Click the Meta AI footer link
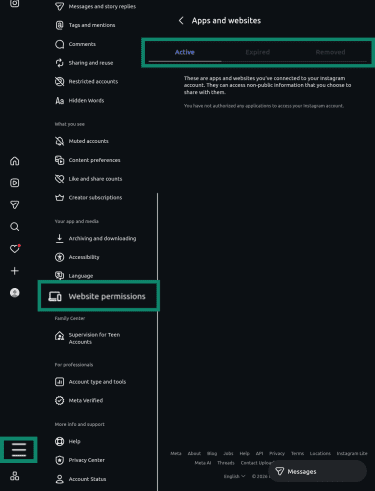Viewport: 375px width, 491px height. point(203,463)
